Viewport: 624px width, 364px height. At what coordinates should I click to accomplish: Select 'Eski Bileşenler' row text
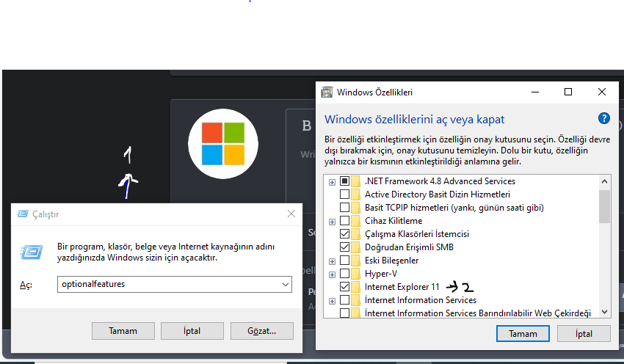[x=391, y=261]
